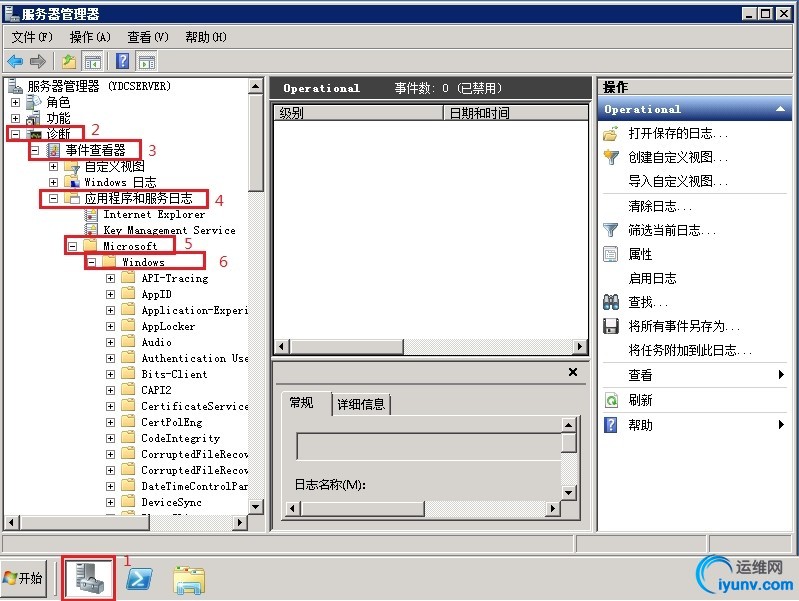This screenshot has width=799, height=601.
Task: Click the Forward arrow toolbar icon
Action: [38, 62]
